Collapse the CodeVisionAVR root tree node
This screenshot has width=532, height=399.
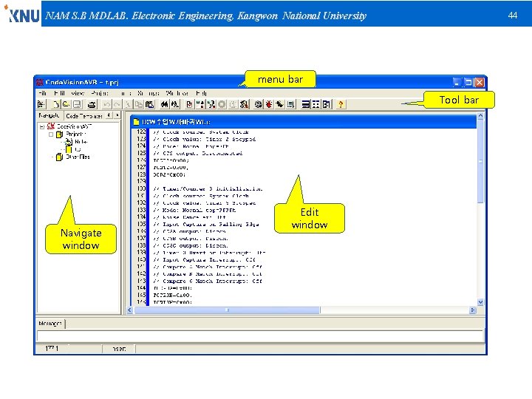tap(42, 127)
